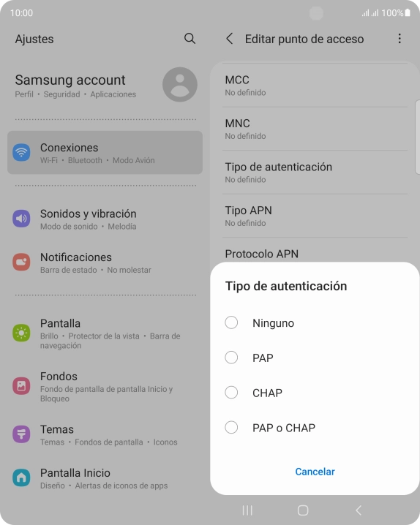
Task: Tap the Temas brush icon
Action: click(21, 434)
